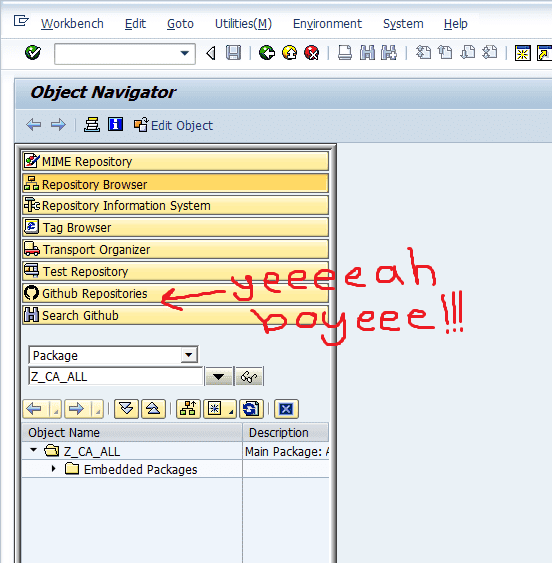Click the Z_CA_ALL package name input field
Screen dimensions: 552x563
116,376
